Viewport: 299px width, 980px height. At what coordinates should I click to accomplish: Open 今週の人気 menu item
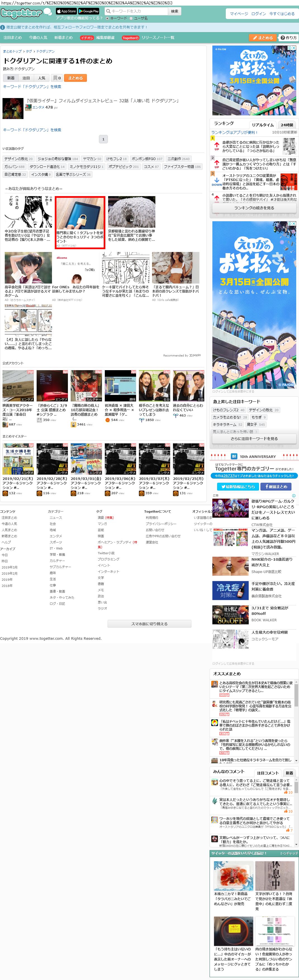[38, 38]
